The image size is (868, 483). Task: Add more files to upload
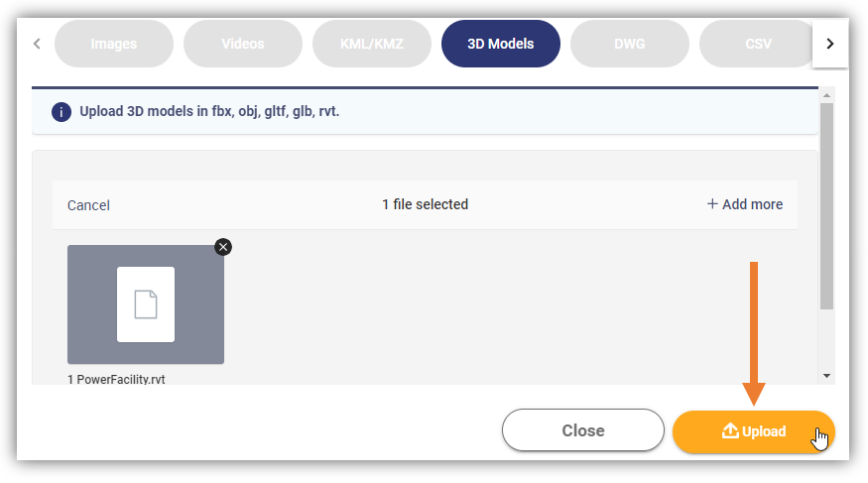(x=745, y=204)
